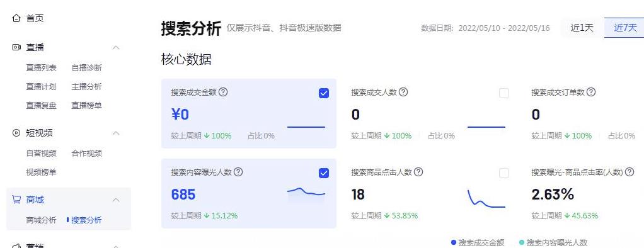The image size is (644, 248).
Task: Check the 搜索商品点击人数 card checkbox
Action: click(x=504, y=173)
